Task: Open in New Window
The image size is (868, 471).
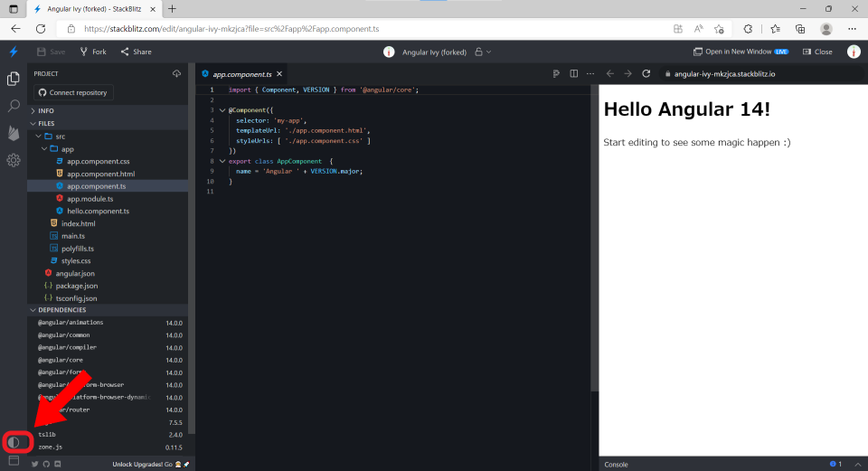Action: [741, 52]
